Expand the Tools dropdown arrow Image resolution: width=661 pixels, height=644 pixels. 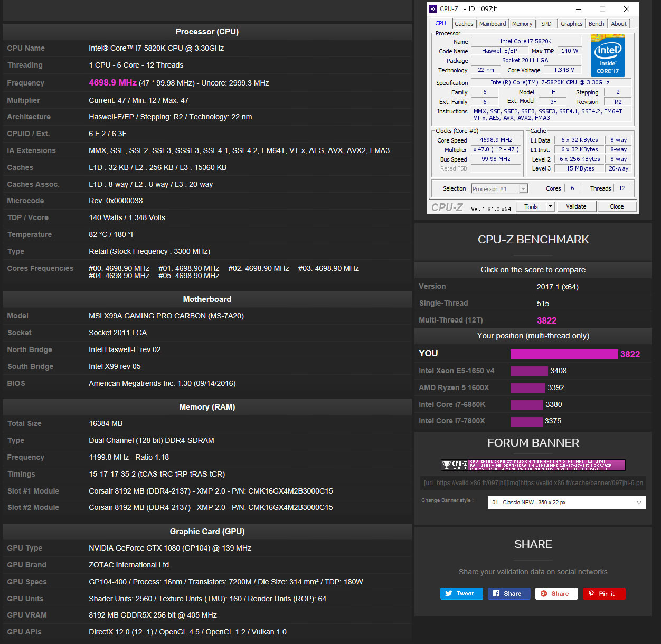point(550,206)
